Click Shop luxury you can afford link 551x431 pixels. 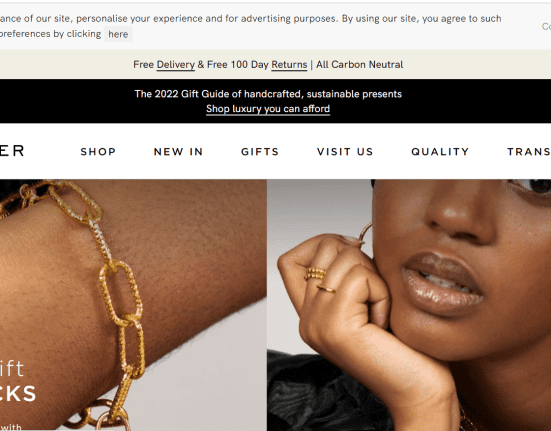[268, 109]
